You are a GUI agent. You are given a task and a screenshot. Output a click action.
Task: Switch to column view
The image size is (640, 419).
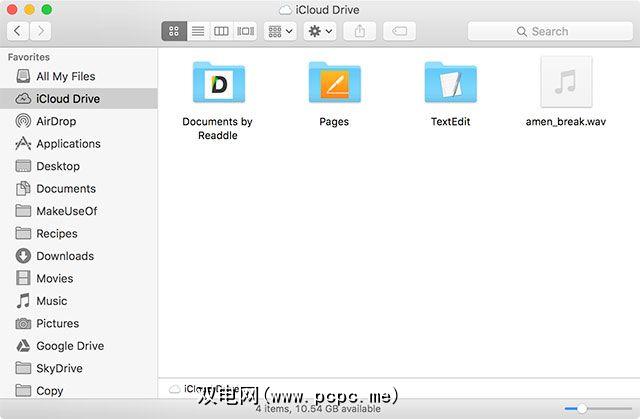(x=221, y=31)
